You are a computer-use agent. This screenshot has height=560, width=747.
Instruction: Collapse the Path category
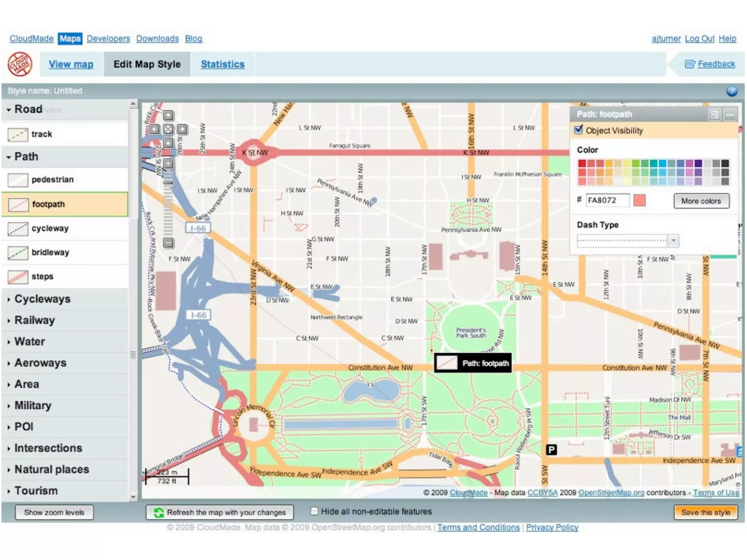point(26,157)
